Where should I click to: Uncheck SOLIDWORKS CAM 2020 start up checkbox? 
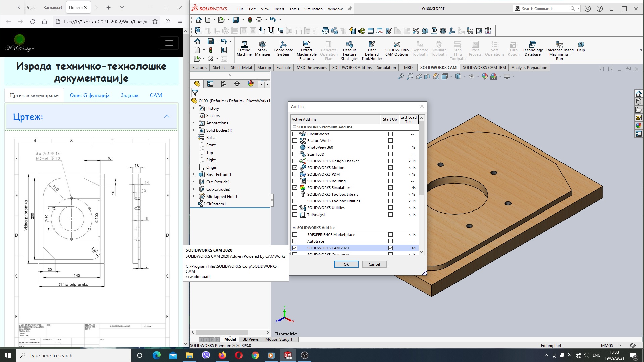390,248
